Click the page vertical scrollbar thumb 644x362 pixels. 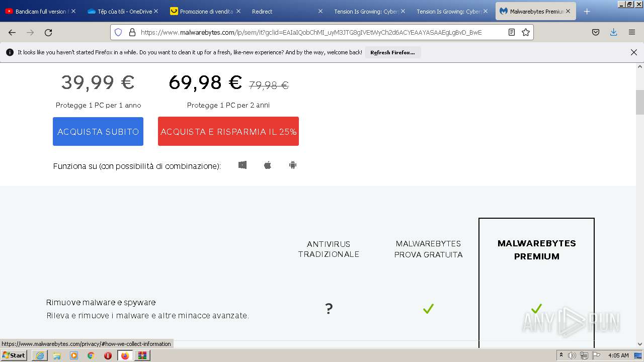pyautogui.click(x=640, y=103)
